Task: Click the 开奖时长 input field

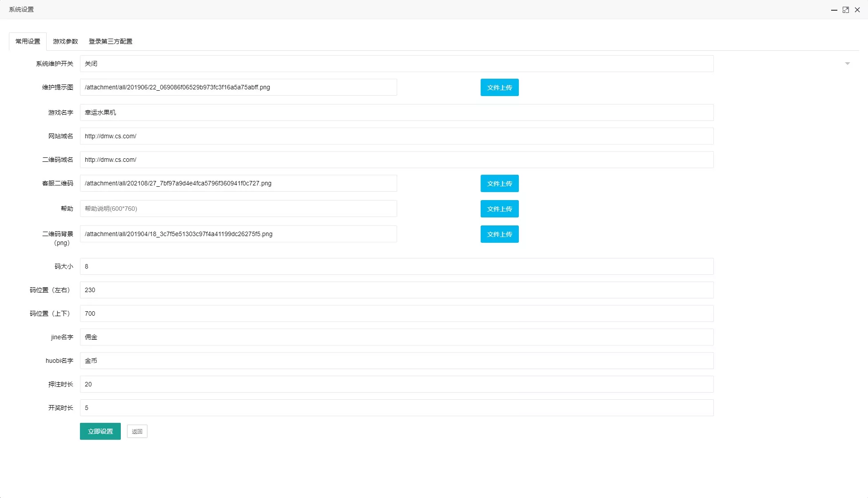Action: (x=396, y=408)
